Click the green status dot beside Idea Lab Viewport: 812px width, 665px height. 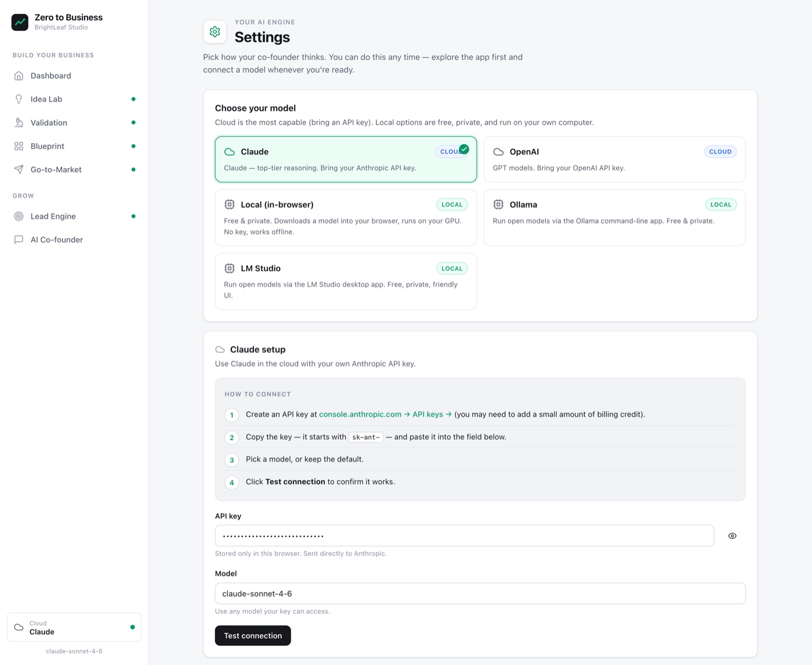click(133, 99)
